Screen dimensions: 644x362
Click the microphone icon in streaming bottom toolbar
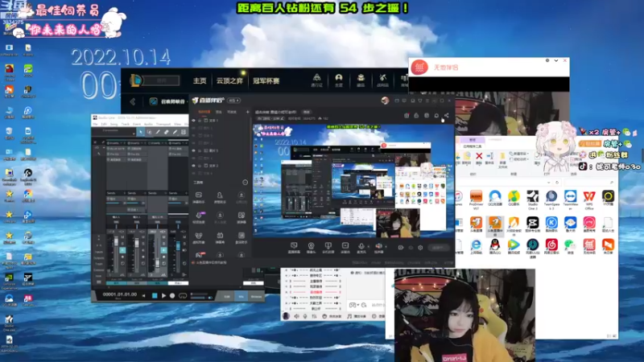(x=361, y=246)
